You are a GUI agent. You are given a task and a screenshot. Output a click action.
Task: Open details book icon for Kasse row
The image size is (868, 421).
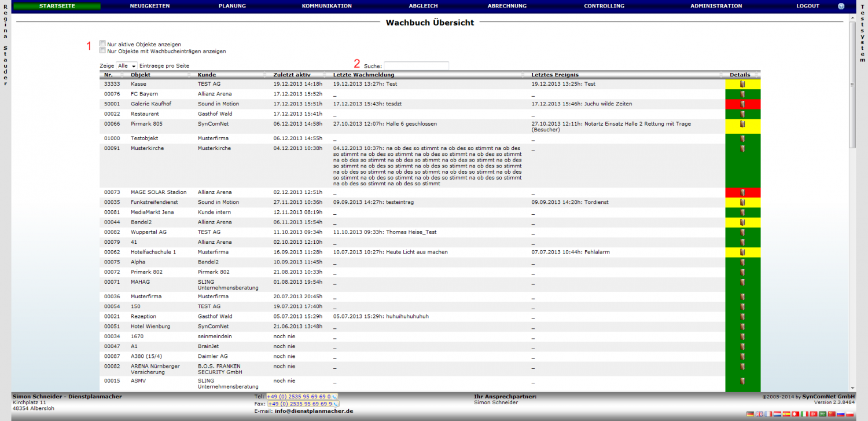742,85
